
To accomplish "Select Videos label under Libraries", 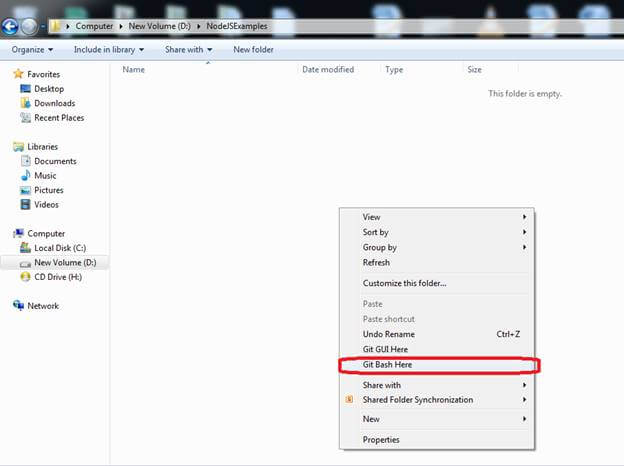I will point(46,205).
